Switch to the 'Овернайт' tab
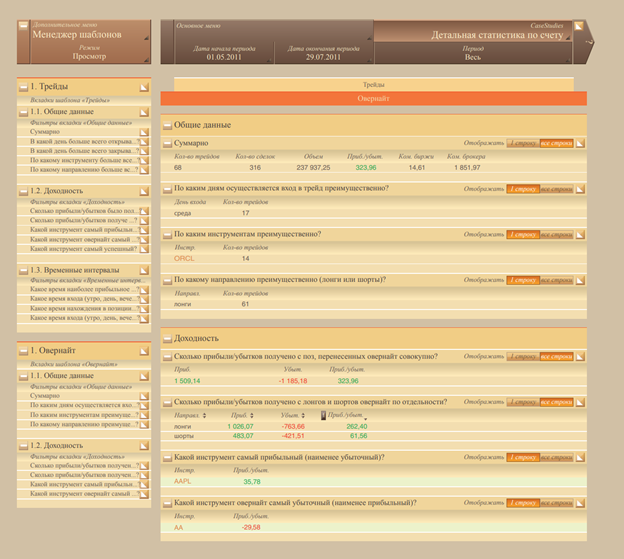This screenshot has height=559, width=624. [374, 99]
